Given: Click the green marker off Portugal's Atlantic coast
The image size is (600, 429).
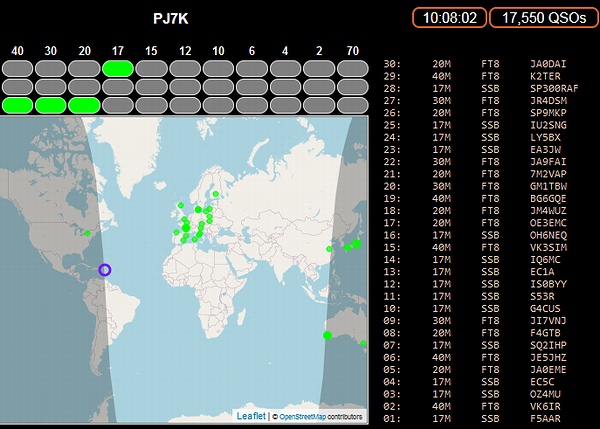Looking at the screenshot, I should click(x=176, y=232).
